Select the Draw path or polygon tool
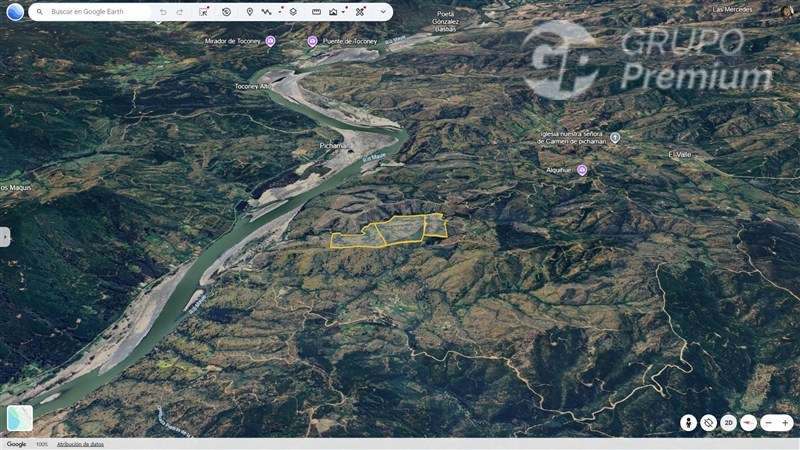This screenshot has width=800, height=450. pos(266,12)
